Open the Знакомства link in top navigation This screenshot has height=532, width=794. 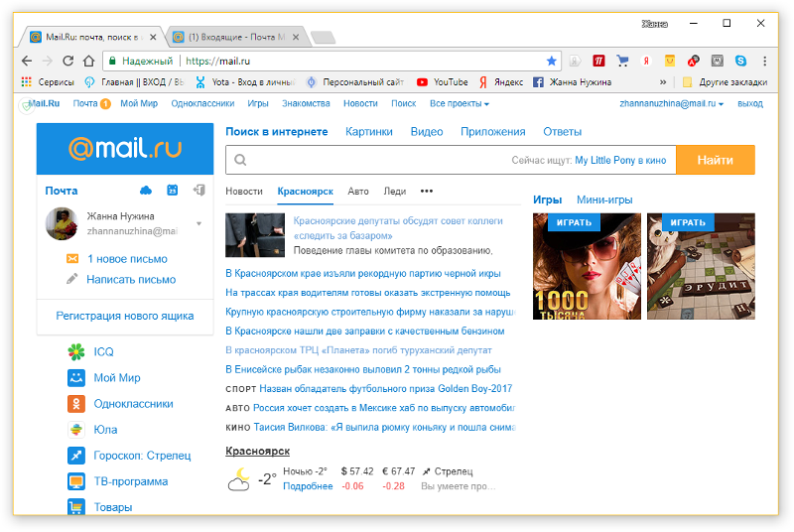306,104
